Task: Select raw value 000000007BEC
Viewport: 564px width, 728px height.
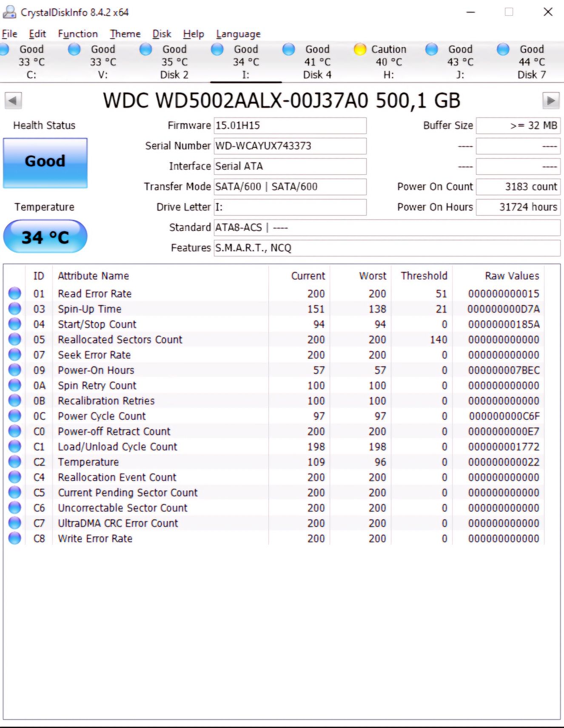Action: pos(504,370)
